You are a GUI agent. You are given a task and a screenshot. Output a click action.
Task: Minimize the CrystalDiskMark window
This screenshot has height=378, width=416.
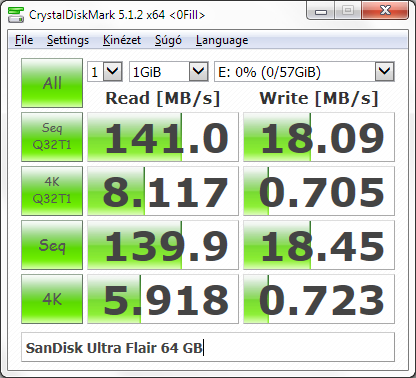click(x=321, y=12)
